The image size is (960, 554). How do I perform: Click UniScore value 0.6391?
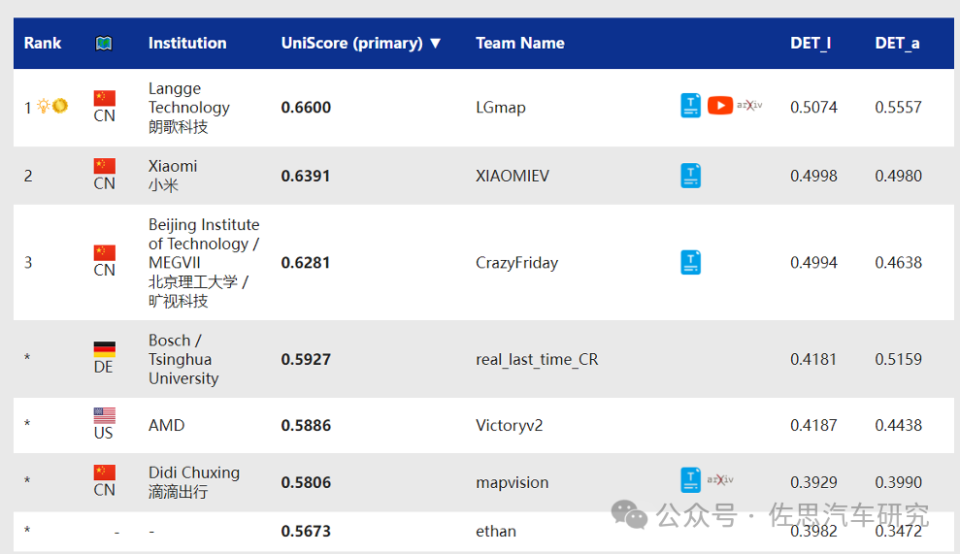tap(306, 176)
